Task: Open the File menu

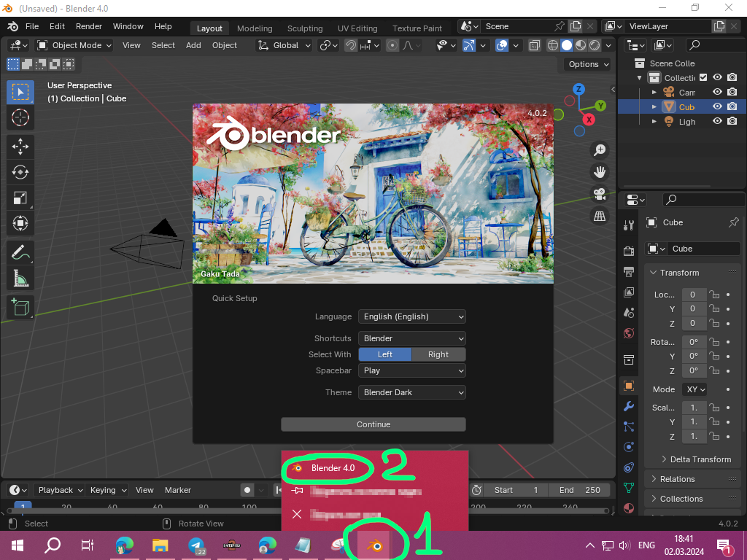Action: 32,27
